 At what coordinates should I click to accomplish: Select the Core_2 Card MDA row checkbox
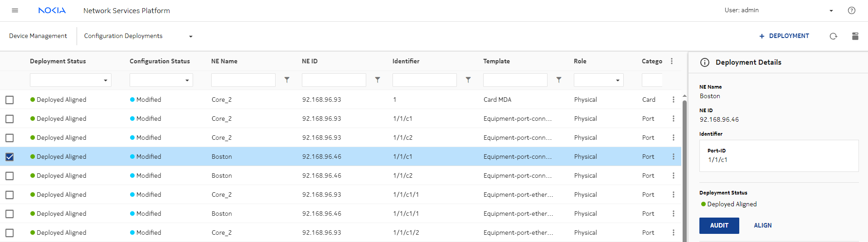pyautogui.click(x=10, y=100)
